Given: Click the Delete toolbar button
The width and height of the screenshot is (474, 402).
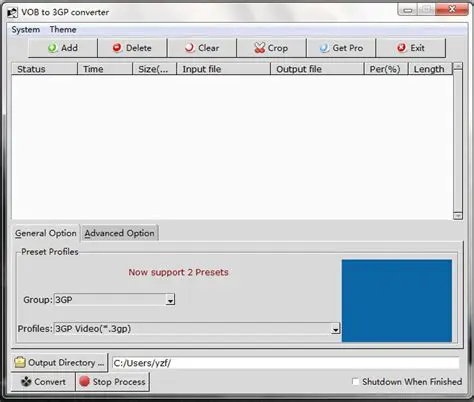Looking at the screenshot, I should click(132, 48).
